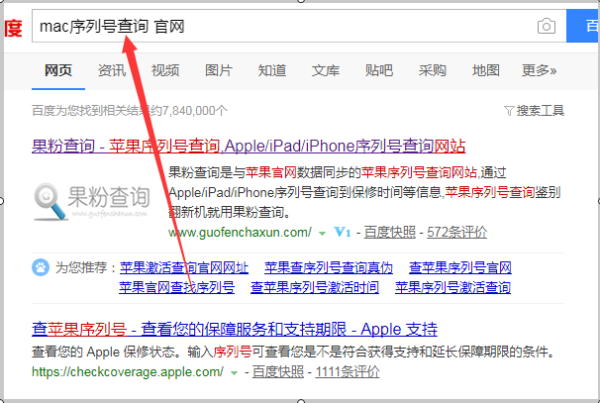This screenshot has height=403, width=600.
Task: Expand the dropdown arrow after checkcoverage.apple.com
Action: (234, 373)
